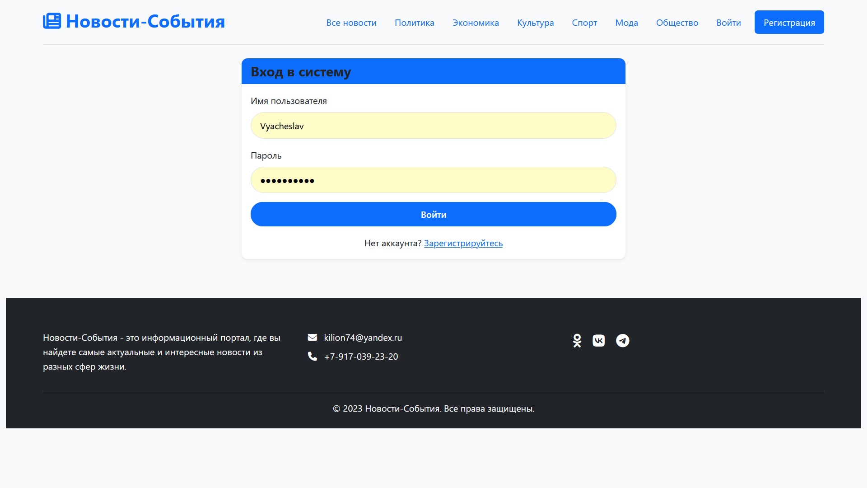The height and width of the screenshot is (488, 868).
Task: Open the Политика category
Action: (415, 23)
